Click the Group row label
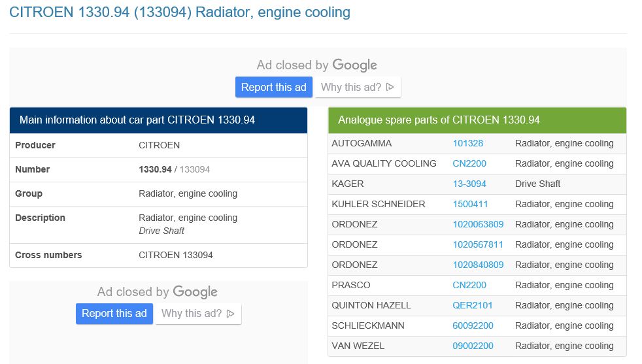 (29, 193)
